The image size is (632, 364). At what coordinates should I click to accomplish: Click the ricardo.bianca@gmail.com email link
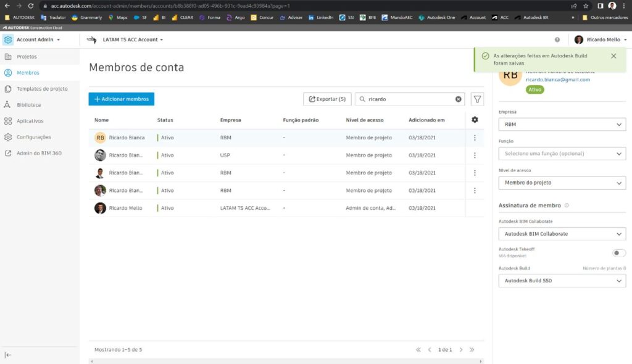point(557,80)
